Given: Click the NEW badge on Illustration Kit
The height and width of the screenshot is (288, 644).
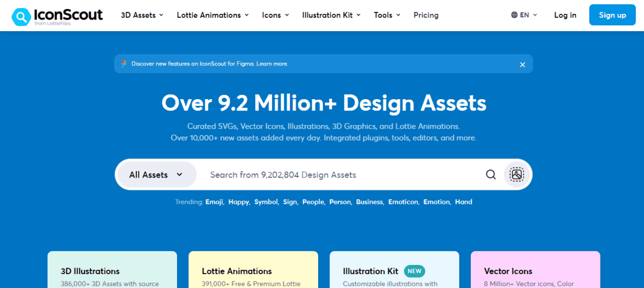Looking at the screenshot, I should tap(414, 271).
